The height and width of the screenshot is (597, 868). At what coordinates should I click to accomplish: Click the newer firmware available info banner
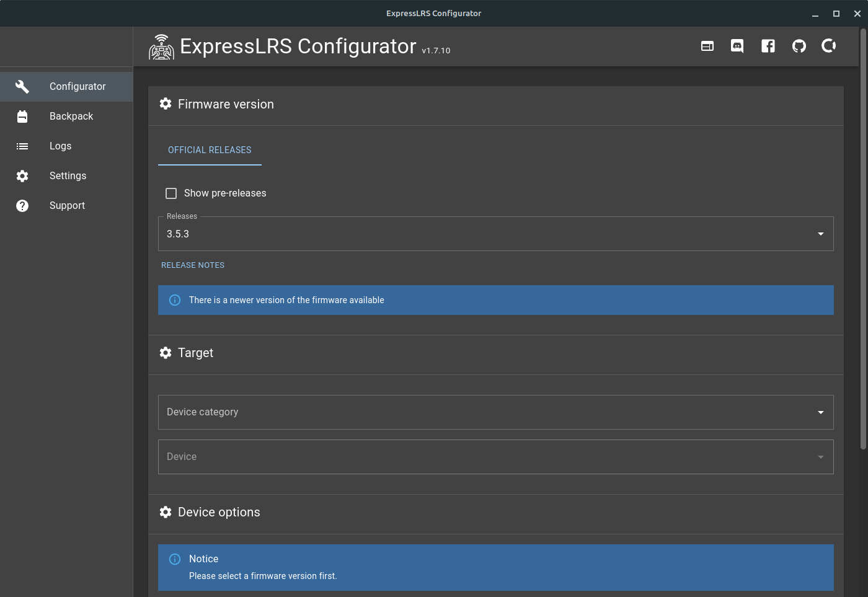(x=495, y=300)
